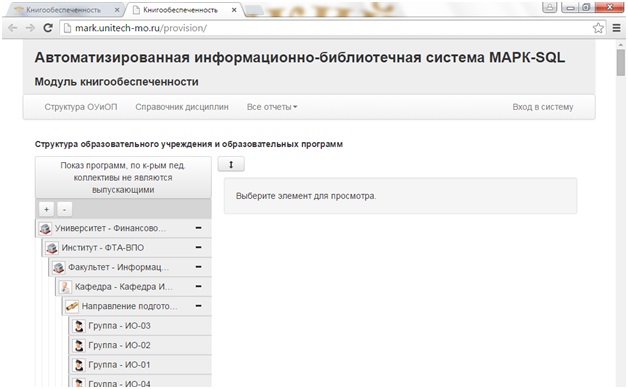Select Группа - ИО-02 tree item

(x=140, y=345)
